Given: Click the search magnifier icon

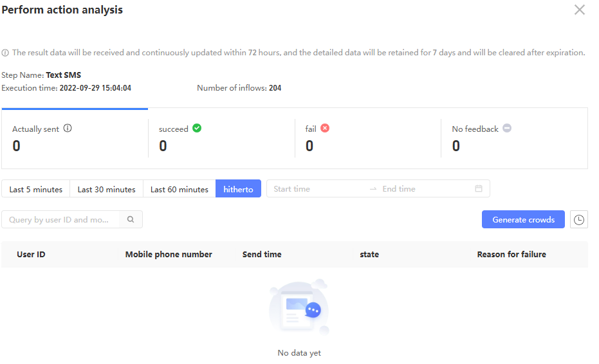Looking at the screenshot, I should [131, 219].
